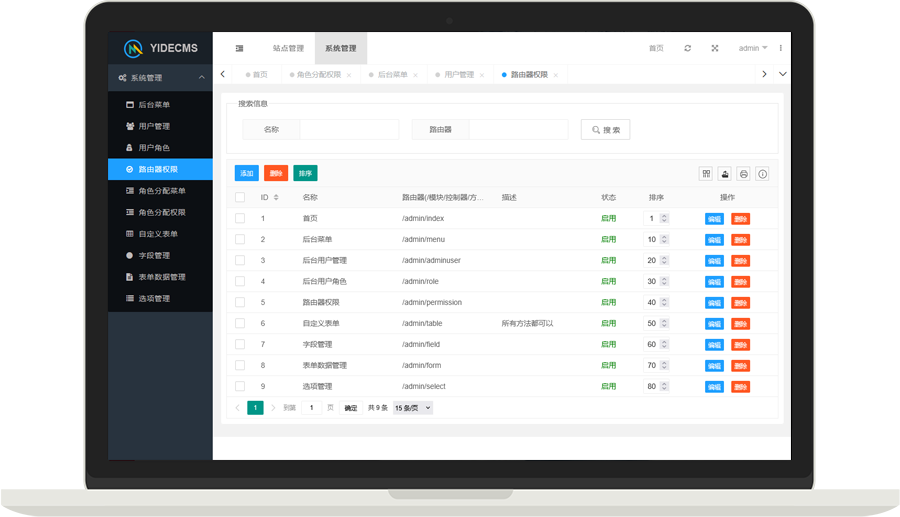
Task: Click the export icon in table toolbar
Action: point(725,174)
